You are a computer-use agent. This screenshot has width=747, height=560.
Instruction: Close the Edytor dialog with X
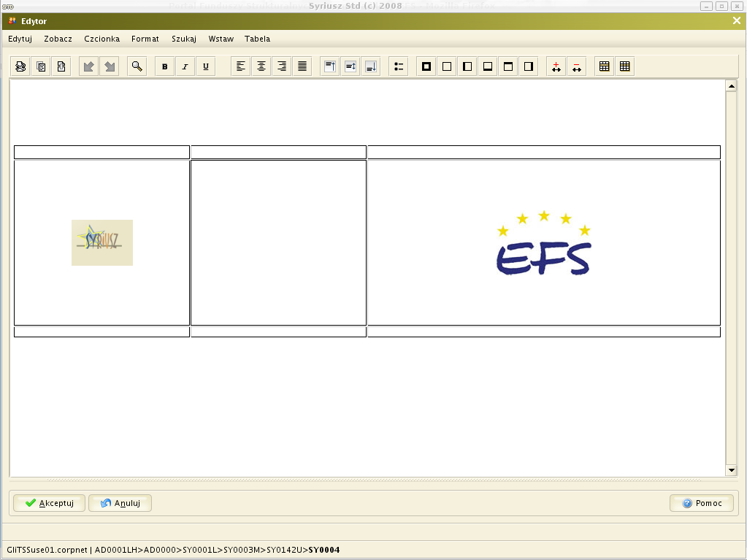click(x=737, y=21)
